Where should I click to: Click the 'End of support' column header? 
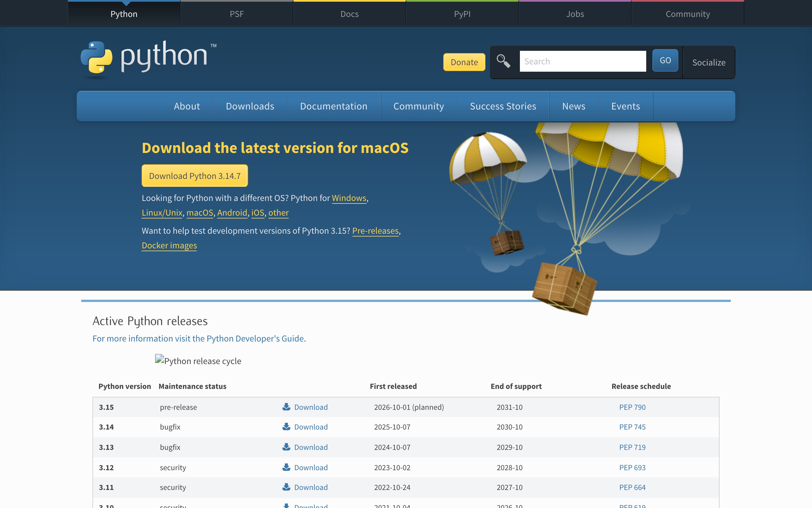tap(516, 386)
